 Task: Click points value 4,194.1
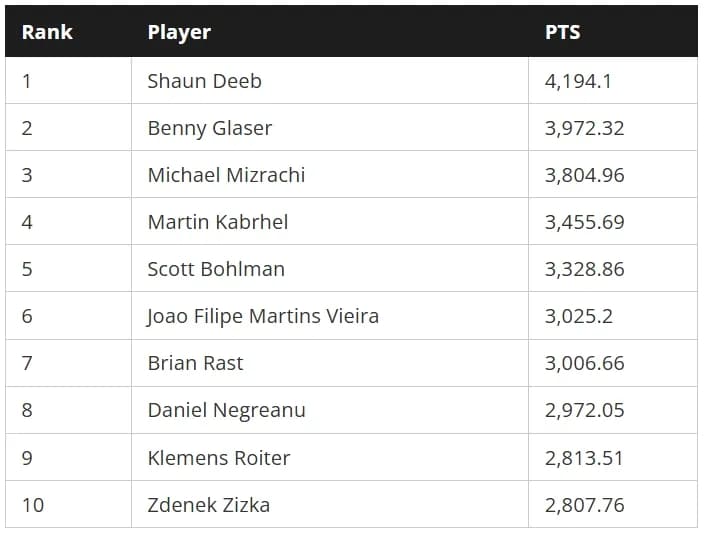[x=578, y=81]
